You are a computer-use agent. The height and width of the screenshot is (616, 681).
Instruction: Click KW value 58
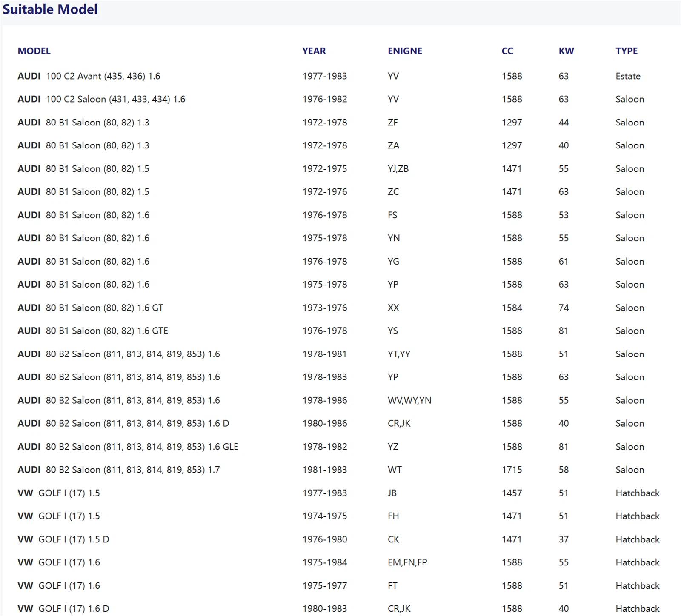564,470
